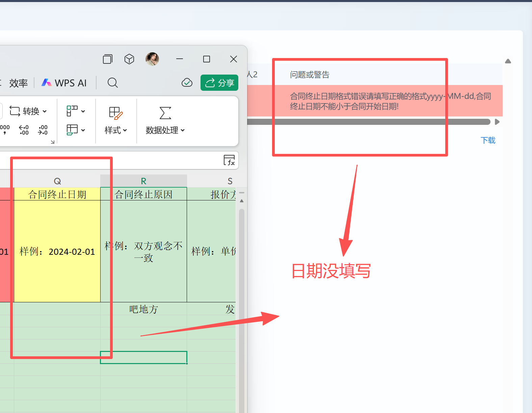The width and height of the screenshot is (532, 413).
Task: Open the insert function fx icon
Action: pyautogui.click(x=229, y=160)
